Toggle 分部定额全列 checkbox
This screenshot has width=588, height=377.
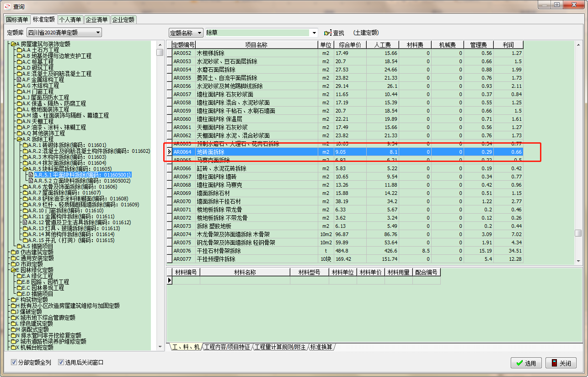[14, 362]
